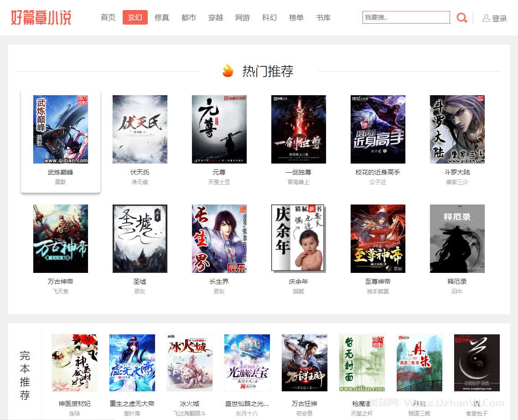Switch to the 穿越 category
518x420 pixels.
click(x=216, y=17)
